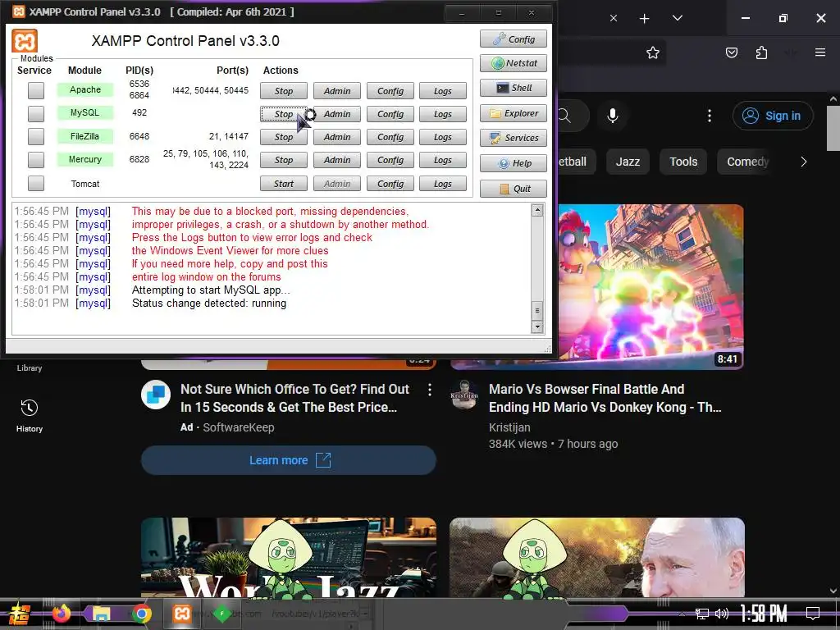Bookmark this page with star icon
The height and width of the screenshot is (630, 840).
652,52
